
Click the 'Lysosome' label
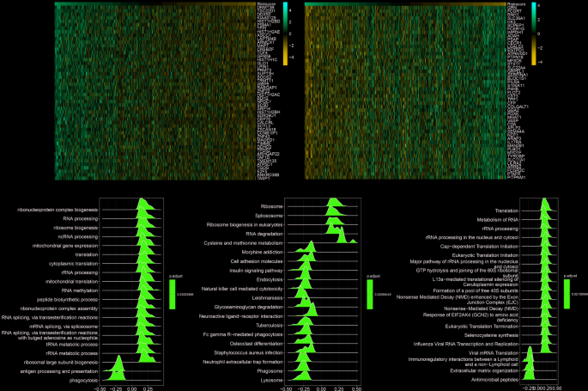click(272, 380)
